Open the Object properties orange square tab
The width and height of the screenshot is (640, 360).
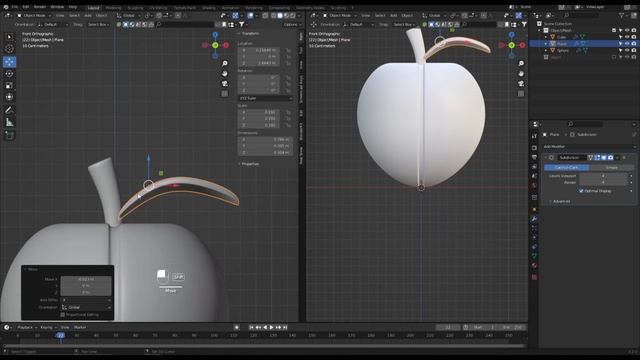click(x=534, y=209)
